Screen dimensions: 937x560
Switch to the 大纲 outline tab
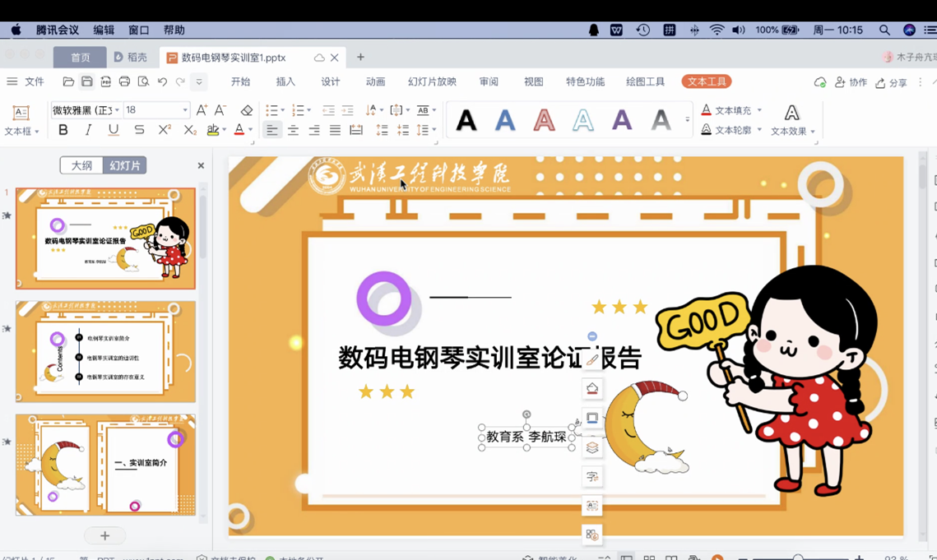coord(81,165)
